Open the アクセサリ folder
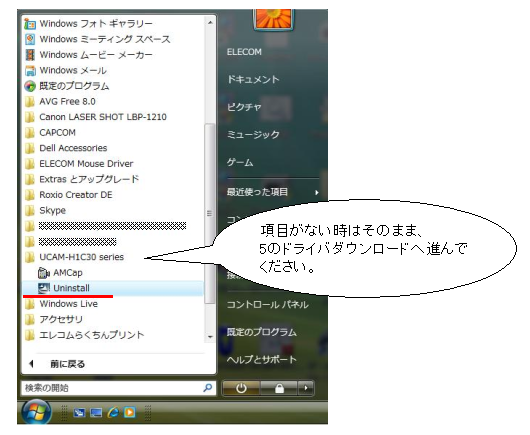This screenshot has height=435, width=530. (x=61, y=319)
